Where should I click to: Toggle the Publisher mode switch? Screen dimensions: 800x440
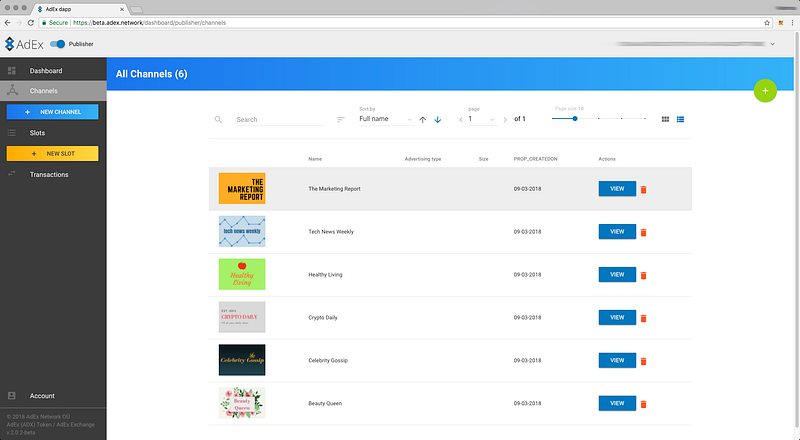pyautogui.click(x=57, y=44)
